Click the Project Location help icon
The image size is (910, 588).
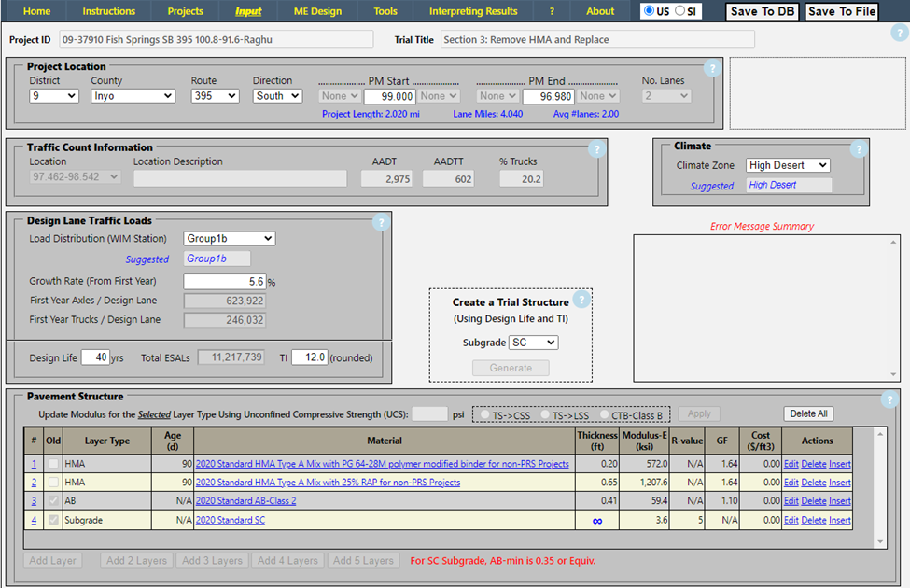click(x=711, y=68)
